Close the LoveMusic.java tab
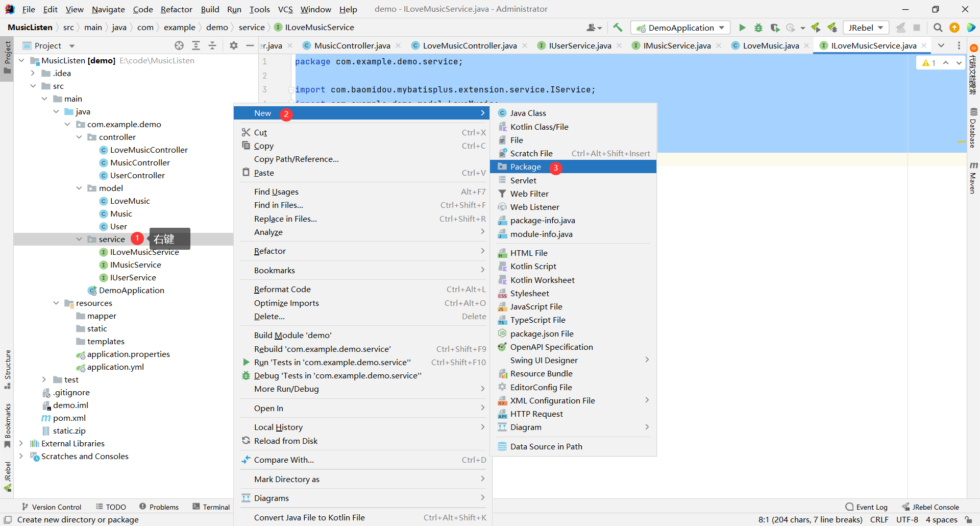Viewport: 980px width, 526px height. click(x=806, y=45)
